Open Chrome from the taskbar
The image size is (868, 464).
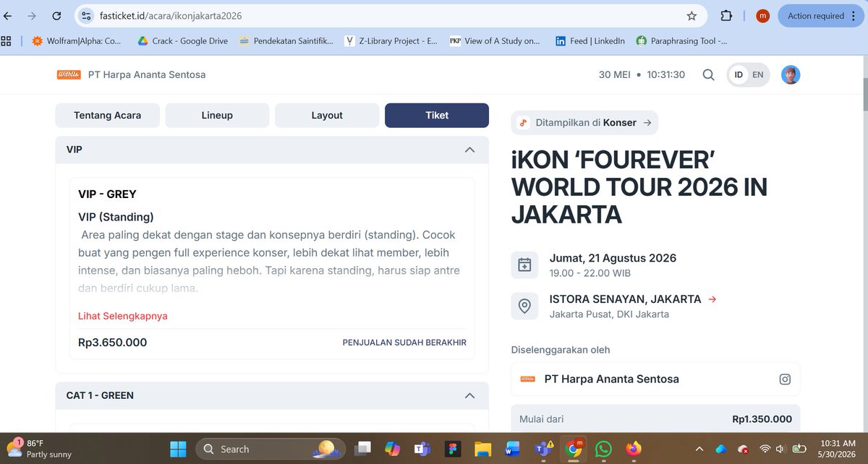click(573, 449)
